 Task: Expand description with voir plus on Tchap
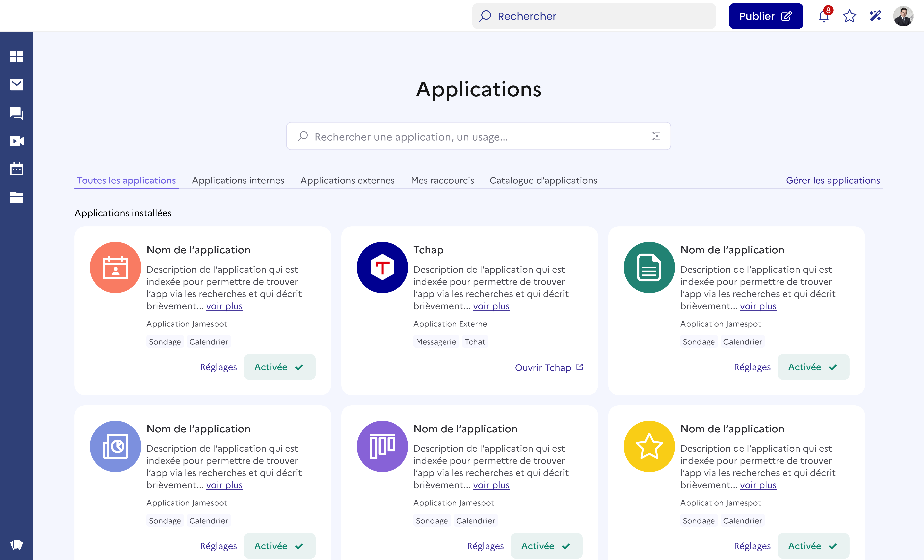(x=491, y=306)
